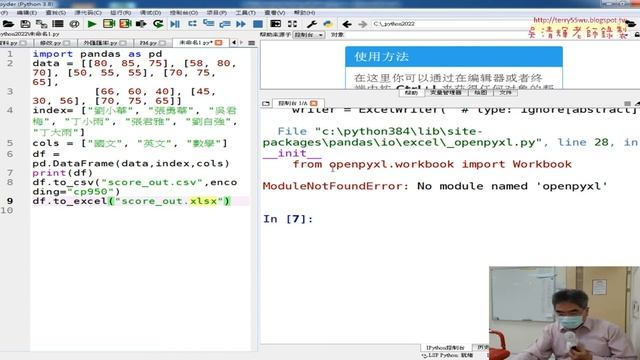This screenshot has width=640, height=360.
Task: Click the help object input field
Action: click(486, 35)
